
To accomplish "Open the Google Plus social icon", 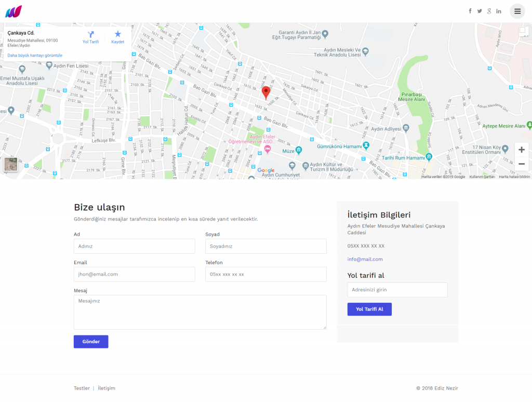I will (x=489, y=11).
